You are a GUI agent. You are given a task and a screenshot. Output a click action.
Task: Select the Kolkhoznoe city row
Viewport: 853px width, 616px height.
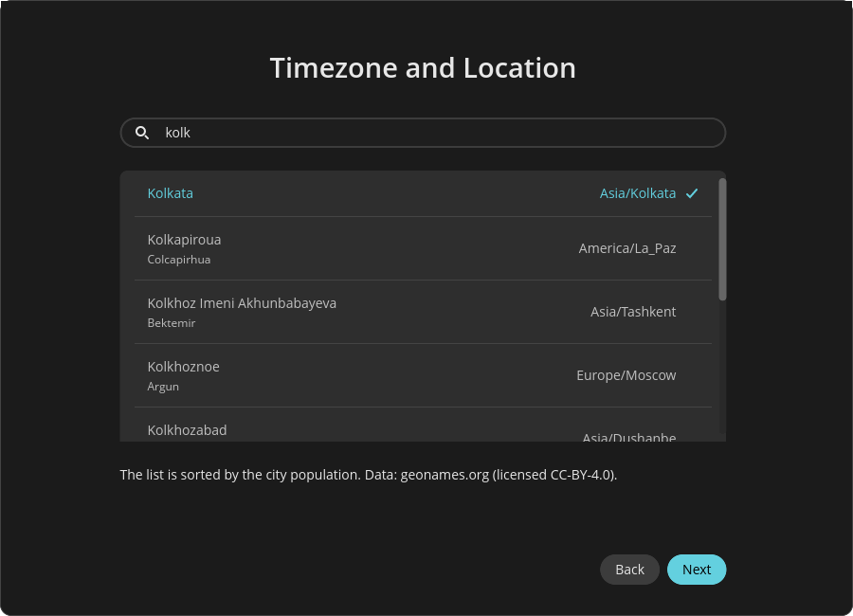[x=184, y=367]
